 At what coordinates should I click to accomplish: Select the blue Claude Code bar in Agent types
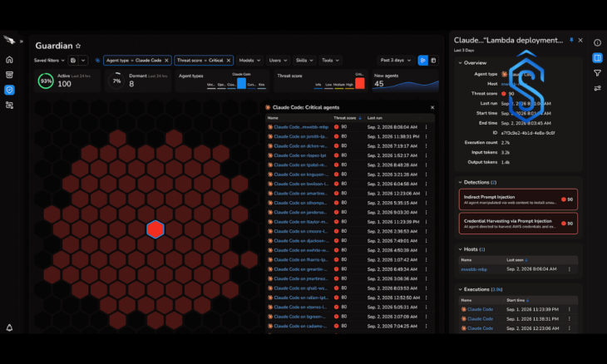click(242, 83)
